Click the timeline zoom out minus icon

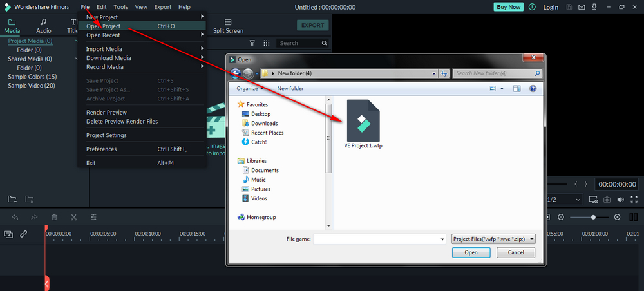(x=561, y=217)
